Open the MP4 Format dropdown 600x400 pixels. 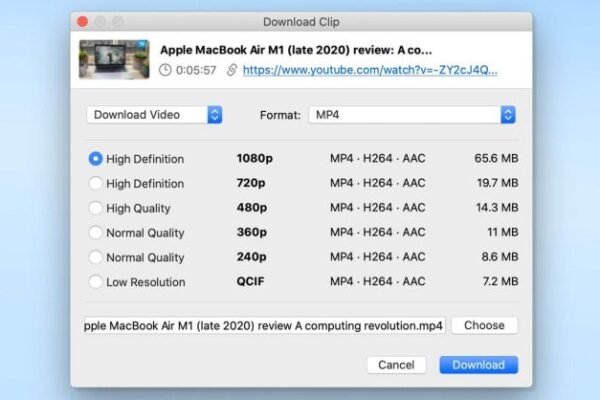coord(412,115)
